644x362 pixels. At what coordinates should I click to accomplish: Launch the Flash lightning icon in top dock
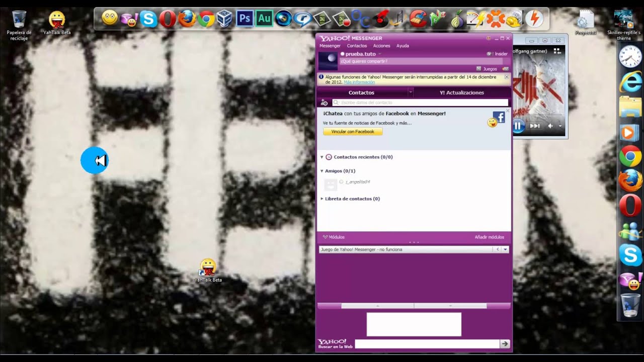pyautogui.click(x=534, y=19)
